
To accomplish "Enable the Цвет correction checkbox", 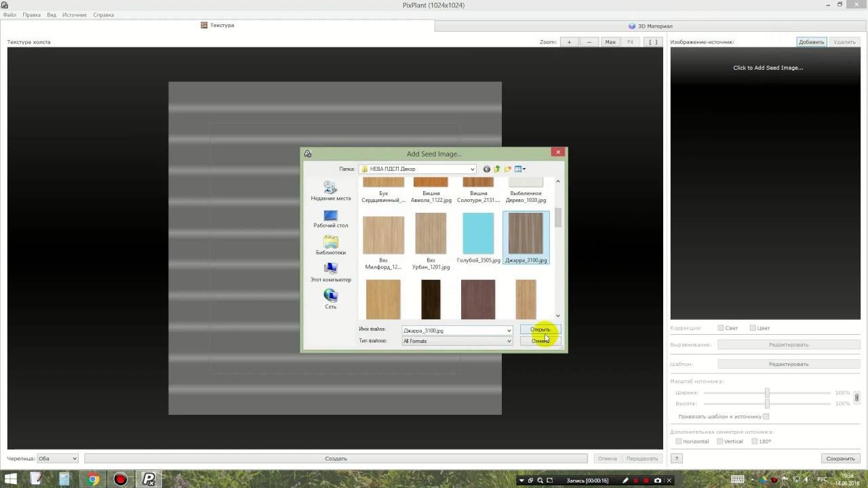I will (753, 328).
